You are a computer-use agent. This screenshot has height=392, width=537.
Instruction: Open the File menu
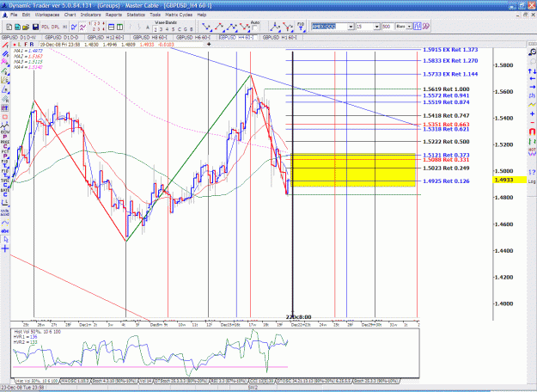14,15
